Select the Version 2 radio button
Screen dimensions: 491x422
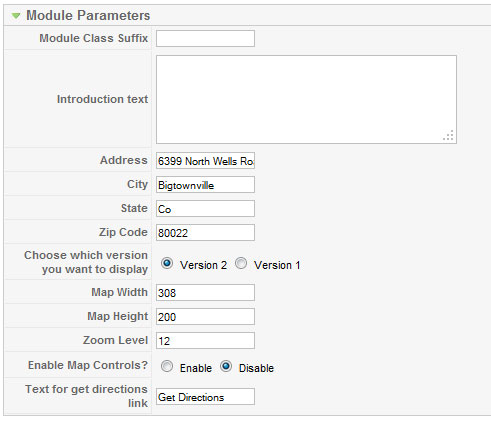[x=167, y=263]
